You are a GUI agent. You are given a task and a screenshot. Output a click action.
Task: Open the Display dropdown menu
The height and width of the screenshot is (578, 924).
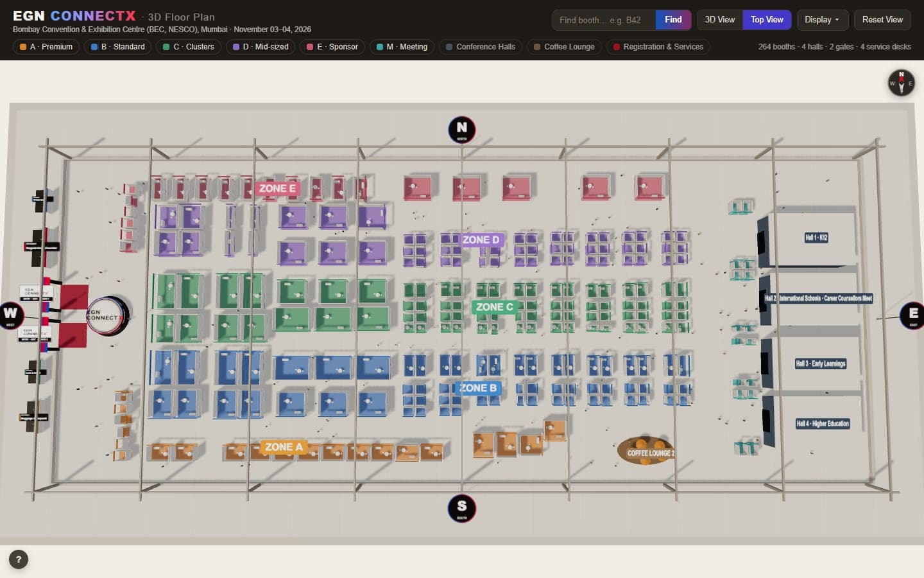[822, 20]
